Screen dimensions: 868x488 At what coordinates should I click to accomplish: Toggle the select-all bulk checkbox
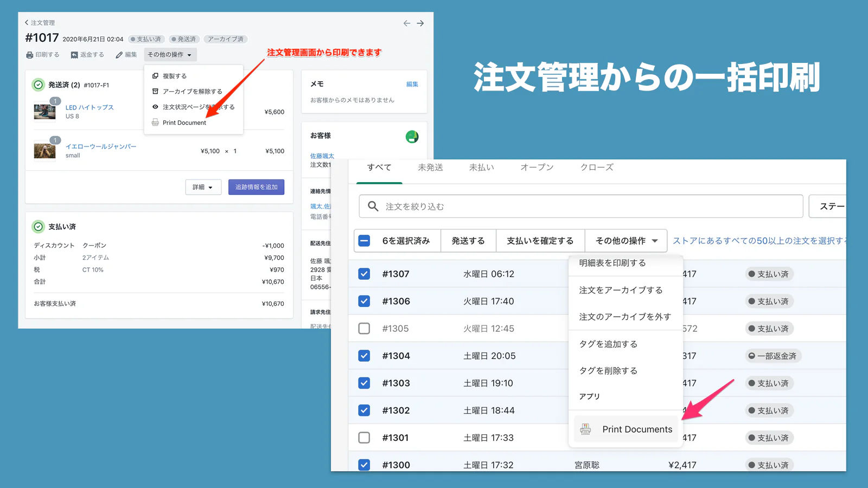tap(364, 241)
